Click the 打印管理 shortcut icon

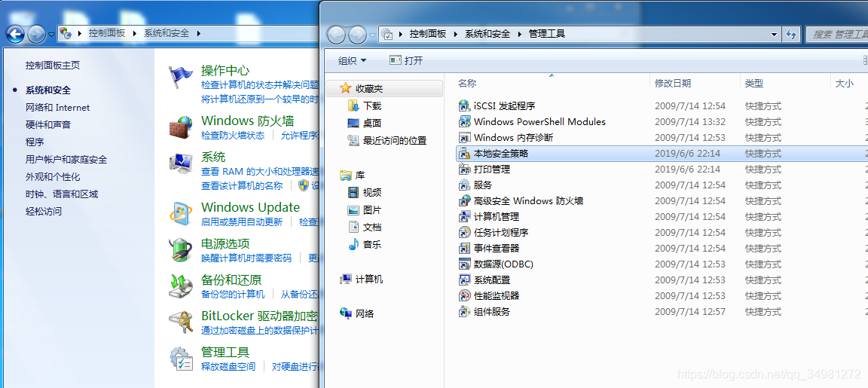465,170
